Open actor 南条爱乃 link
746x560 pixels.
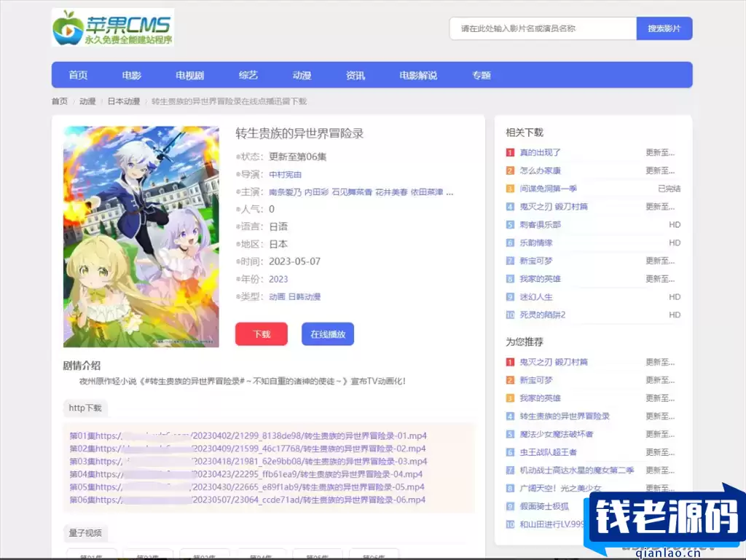click(286, 192)
